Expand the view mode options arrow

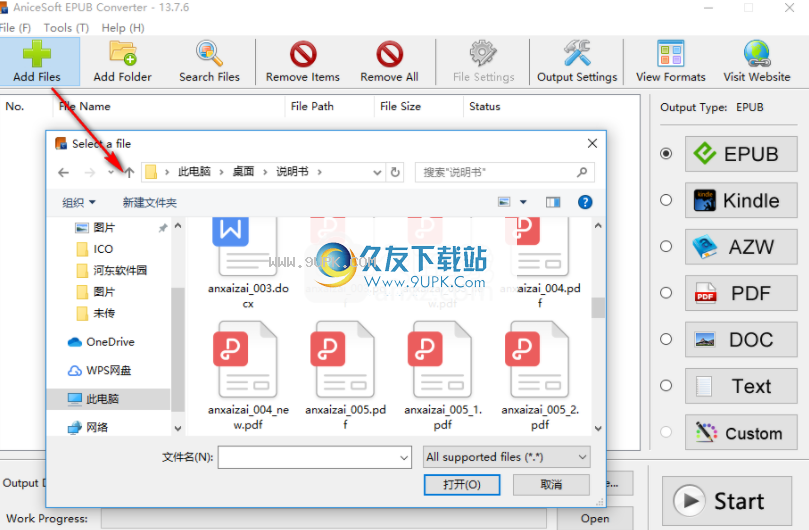pos(523,202)
